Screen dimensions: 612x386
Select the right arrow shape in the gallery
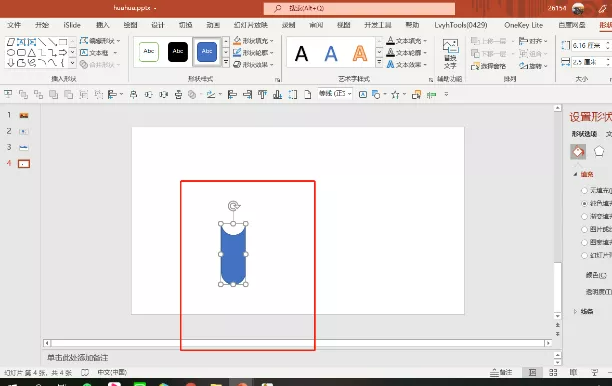point(62,52)
